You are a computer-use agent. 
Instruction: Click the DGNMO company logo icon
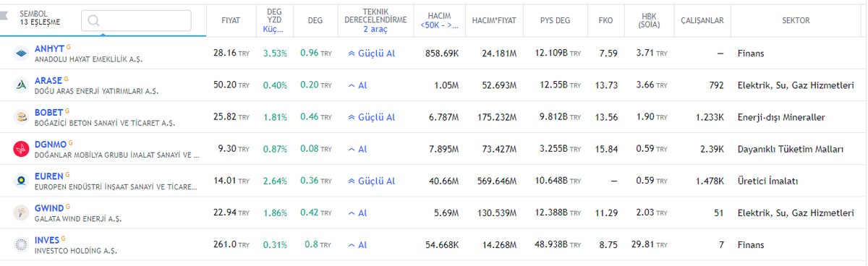(21, 149)
